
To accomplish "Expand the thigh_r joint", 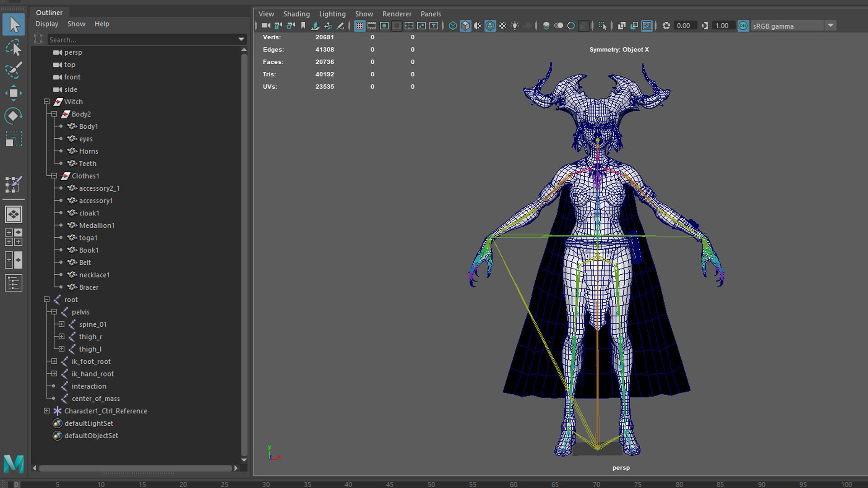I will (61, 337).
